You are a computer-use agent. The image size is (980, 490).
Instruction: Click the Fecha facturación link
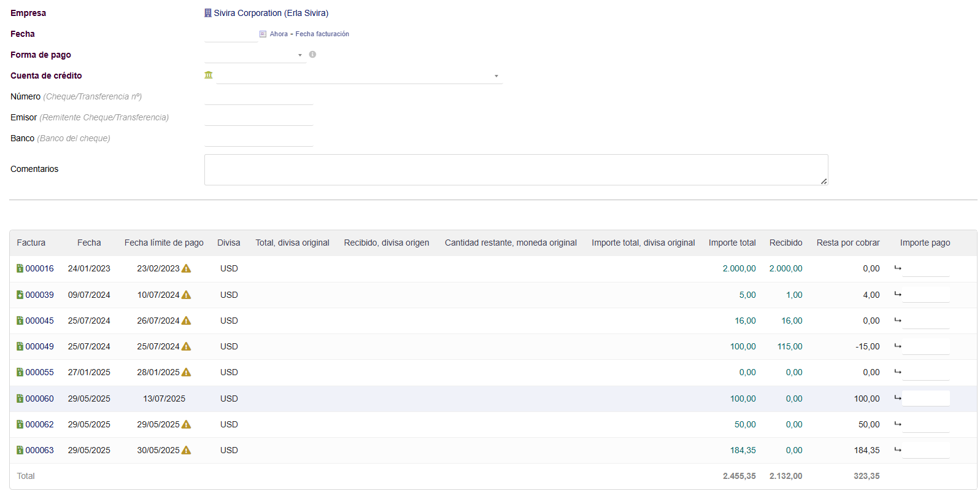[x=322, y=34]
